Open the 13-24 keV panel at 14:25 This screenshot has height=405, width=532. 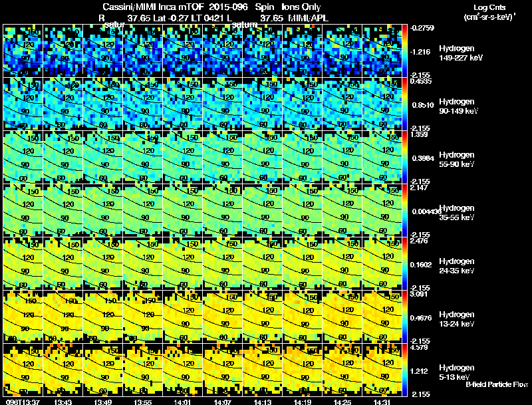click(342, 317)
